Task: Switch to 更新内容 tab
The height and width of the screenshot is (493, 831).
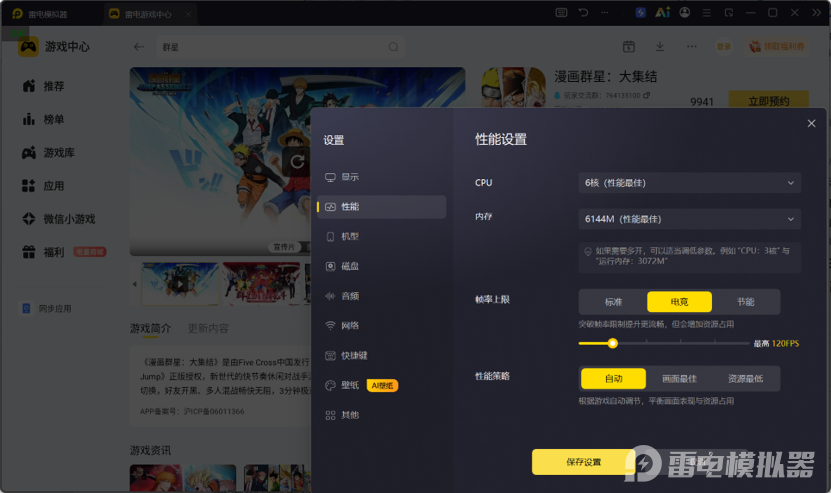Action: tap(208, 329)
